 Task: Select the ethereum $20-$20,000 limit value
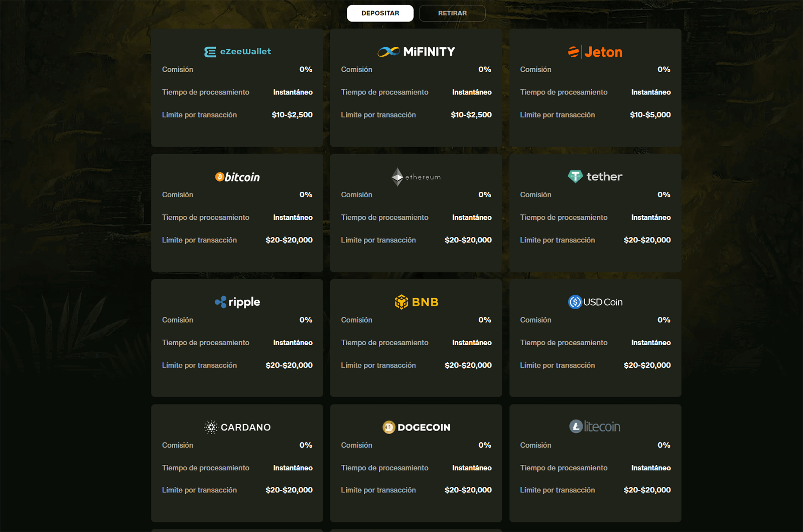[x=468, y=240]
